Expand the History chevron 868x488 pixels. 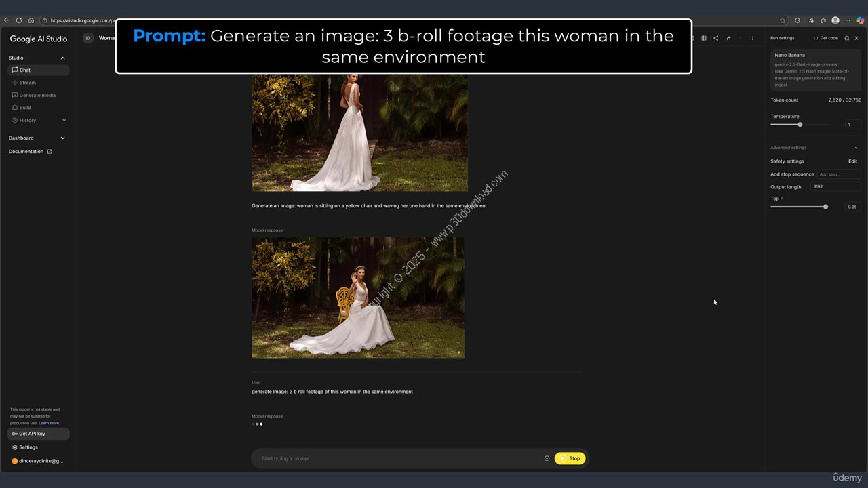[x=64, y=120]
